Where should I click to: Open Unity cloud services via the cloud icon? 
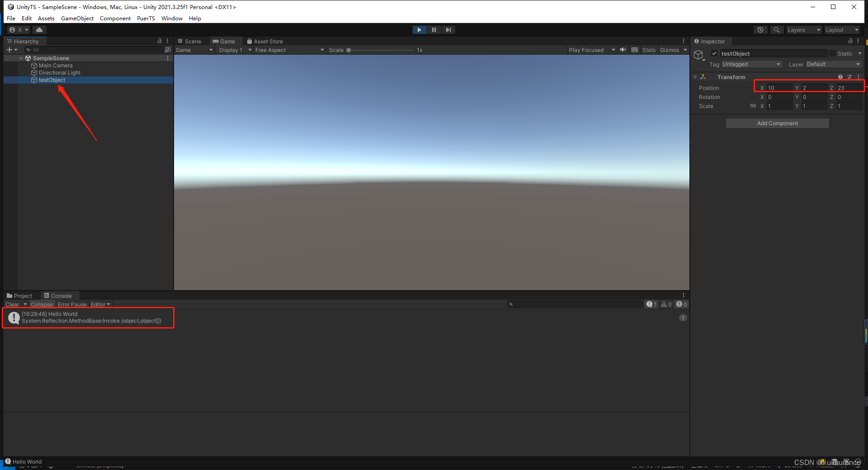point(39,29)
